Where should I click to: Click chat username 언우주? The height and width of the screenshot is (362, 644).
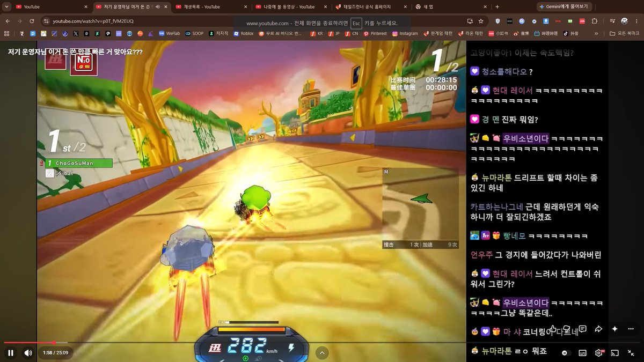(x=481, y=255)
